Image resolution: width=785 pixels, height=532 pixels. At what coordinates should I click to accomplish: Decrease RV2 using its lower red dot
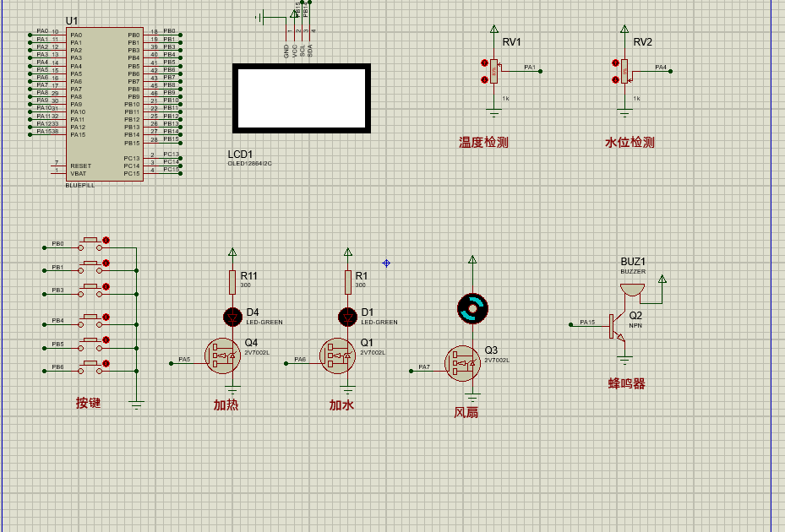click(615, 79)
